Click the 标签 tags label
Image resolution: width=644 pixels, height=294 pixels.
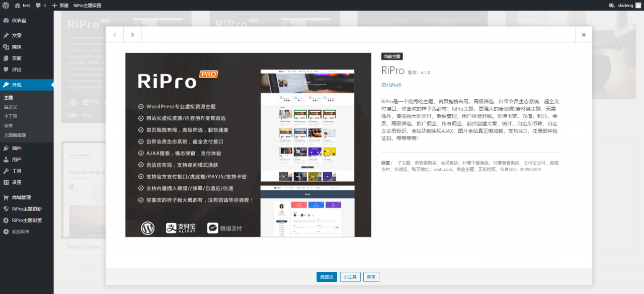(386, 163)
